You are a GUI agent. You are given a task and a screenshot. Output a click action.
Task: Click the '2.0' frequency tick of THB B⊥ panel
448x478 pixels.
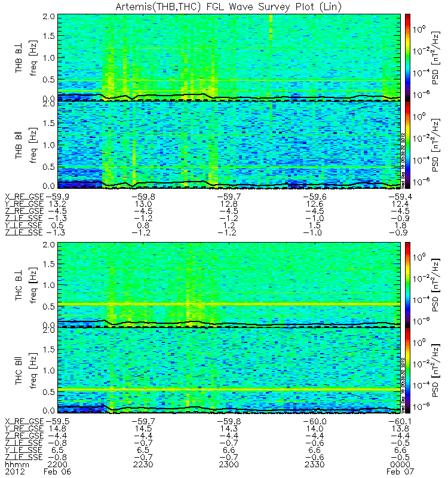[49, 16]
